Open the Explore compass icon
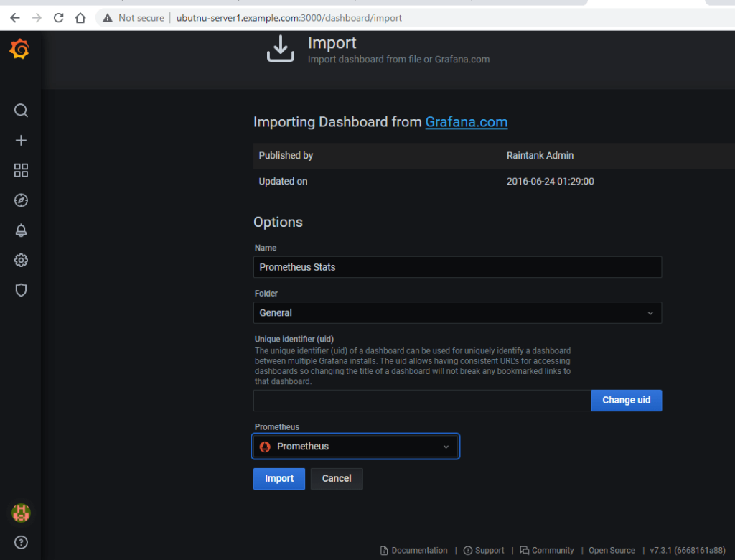Viewport: 735px width, 560px height. click(x=21, y=200)
